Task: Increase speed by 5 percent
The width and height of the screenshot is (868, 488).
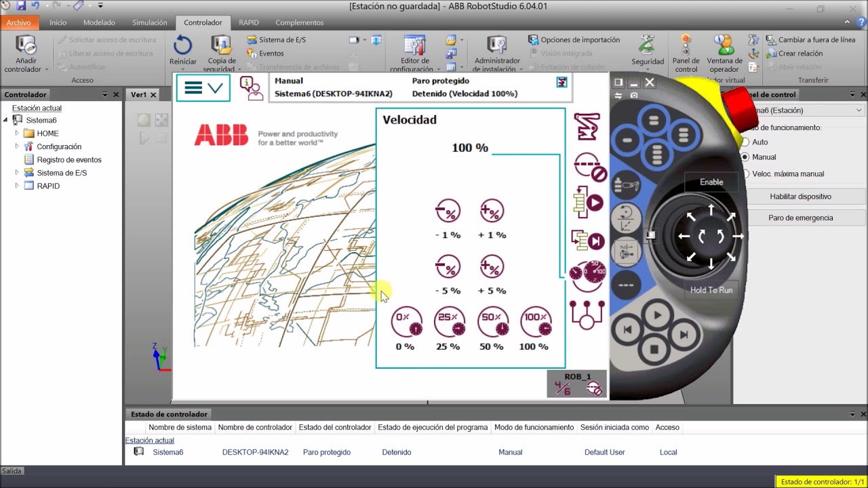Action: coord(492,266)
